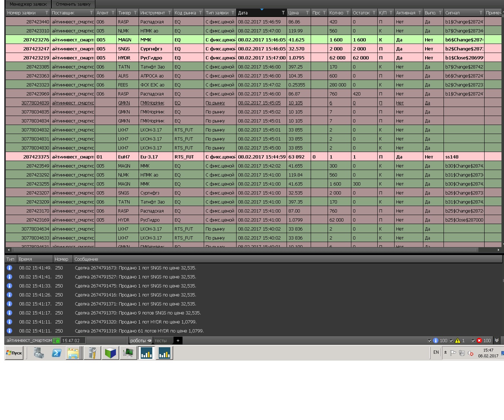Click info icon of message at 15:41:49
504x420 pixels.
(10, 268)
